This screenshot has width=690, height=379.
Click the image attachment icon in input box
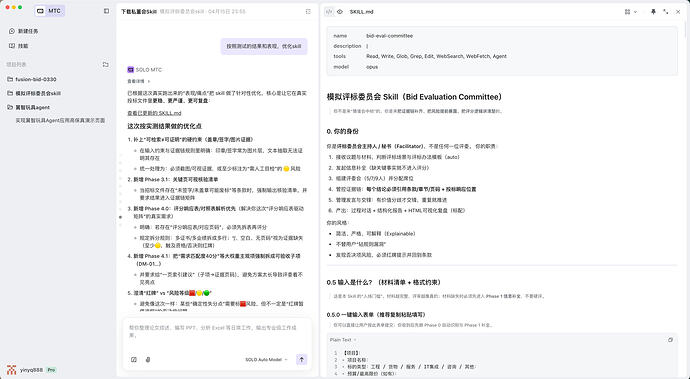tap(134, 360)
